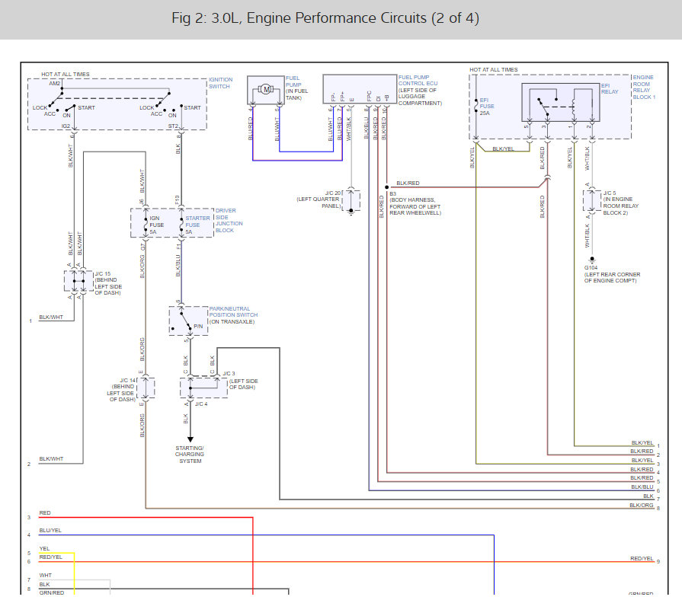
Task: Click the '(LEFT REAR CORNER OF ENGINE COMPT)' text
Action: point(612,277)
